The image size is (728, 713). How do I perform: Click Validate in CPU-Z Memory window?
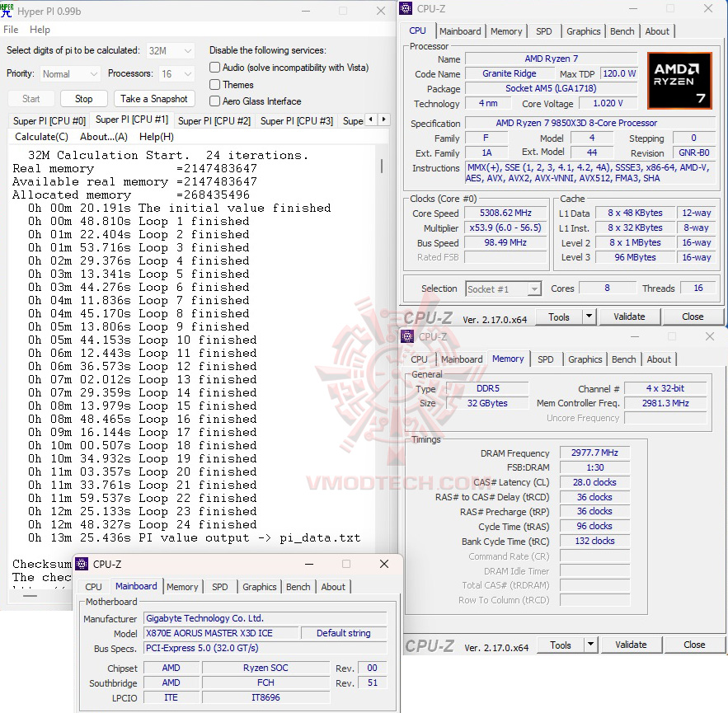(x=631, y=645)
